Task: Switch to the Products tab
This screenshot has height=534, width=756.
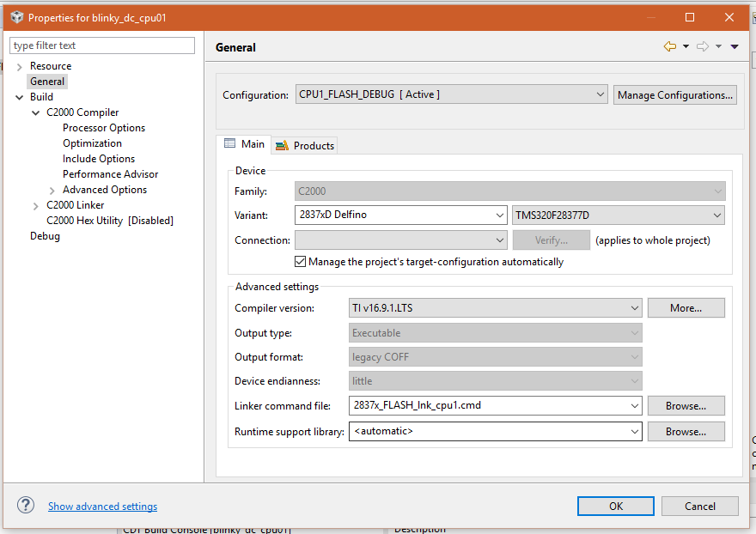Action: (305, 146)
